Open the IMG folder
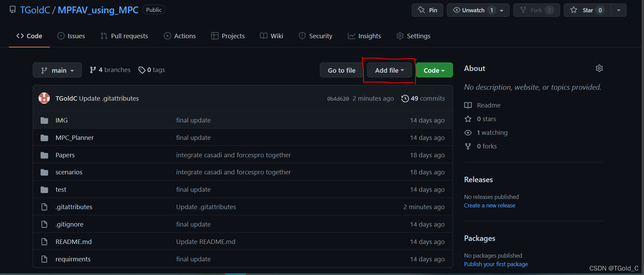The height and width of the screenshot is (275, 644). [62, 120]
